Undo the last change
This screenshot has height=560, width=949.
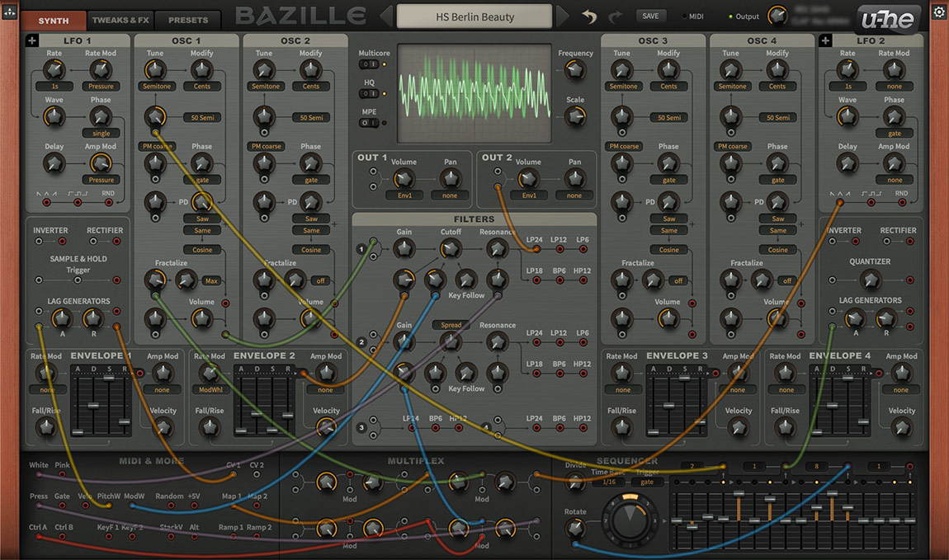point(589,16)
